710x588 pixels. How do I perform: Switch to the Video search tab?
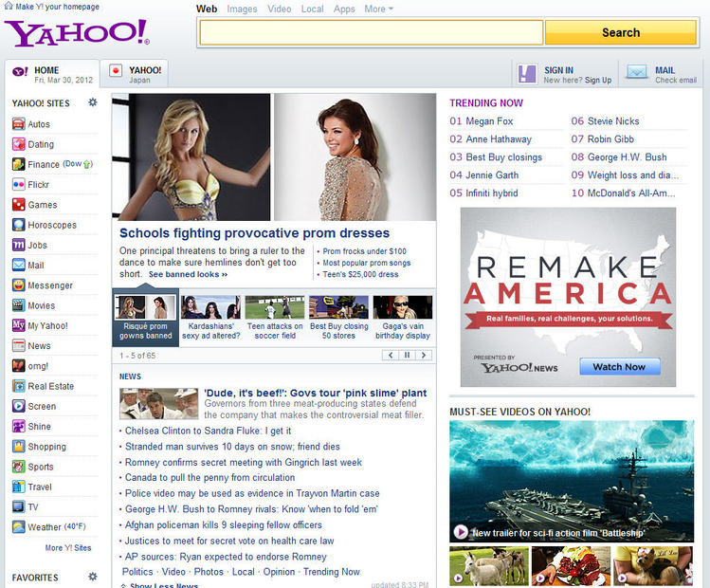coord(279,9)
